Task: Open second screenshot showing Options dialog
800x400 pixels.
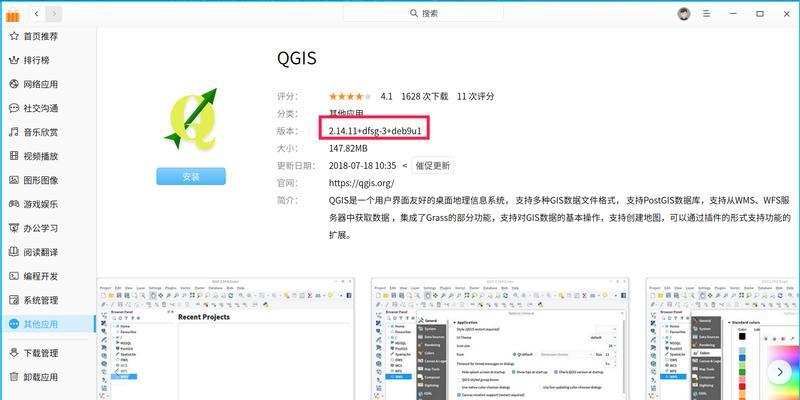Action: [500, 339]
